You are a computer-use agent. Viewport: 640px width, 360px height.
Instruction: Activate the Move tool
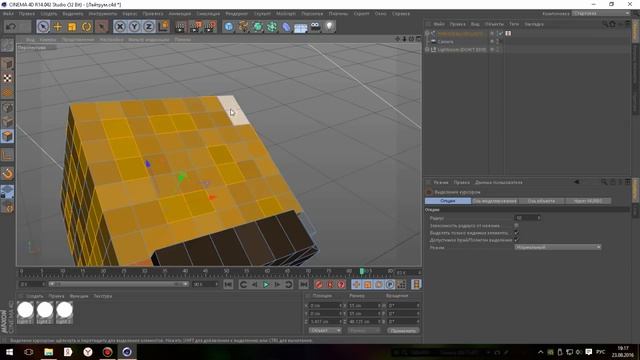point(58,27)
